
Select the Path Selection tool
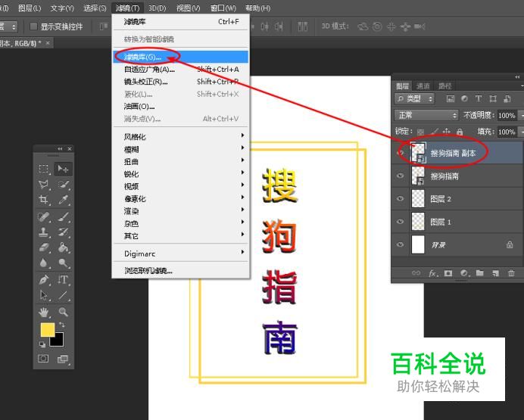(x=44, y=295)
